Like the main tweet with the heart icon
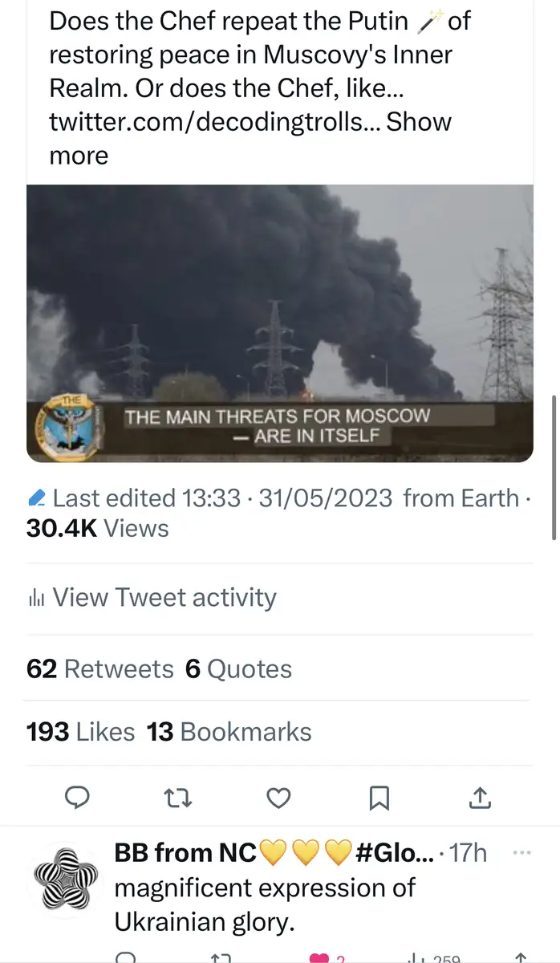This screenshot has height=963, width=560. pyautogui.click(x=278, y=797)
